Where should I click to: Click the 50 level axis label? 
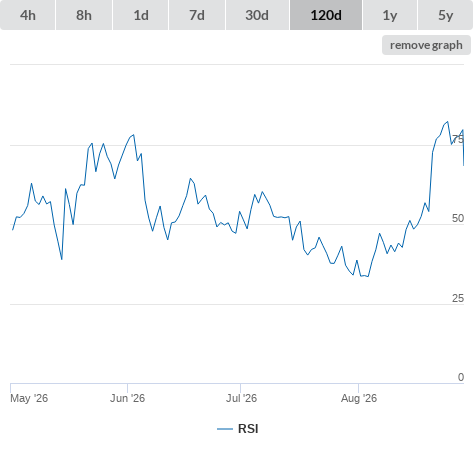pyautogui.click(x=458, y=218)
